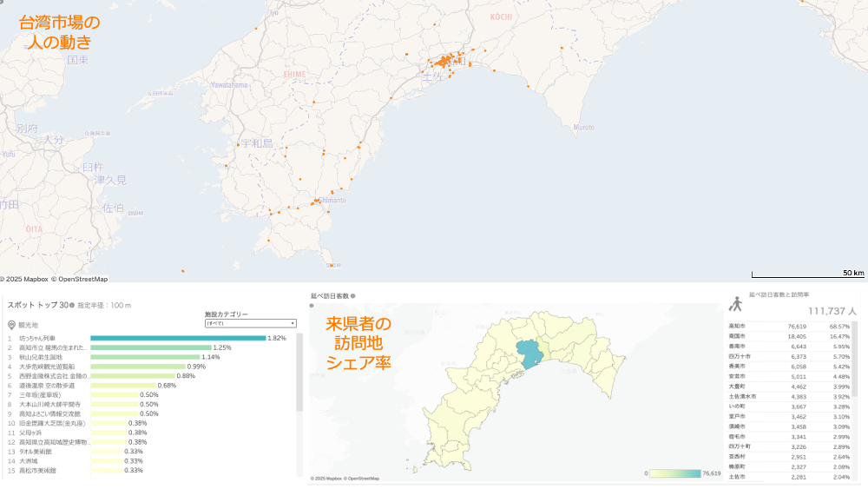Image resolution: width=868 pixels, height=489 pixels.
Task: Click the location pin icon next to 観光地
Action: [x=11, y=325]
